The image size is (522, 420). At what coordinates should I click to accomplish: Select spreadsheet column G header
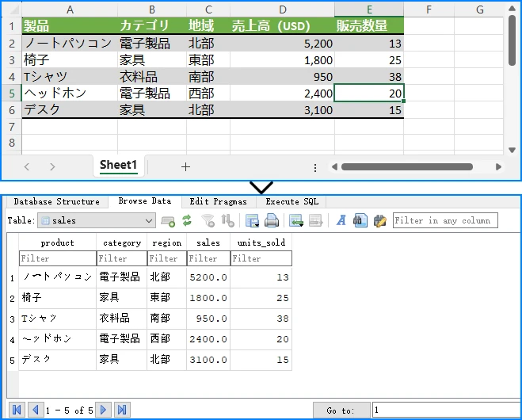[479, 10]
